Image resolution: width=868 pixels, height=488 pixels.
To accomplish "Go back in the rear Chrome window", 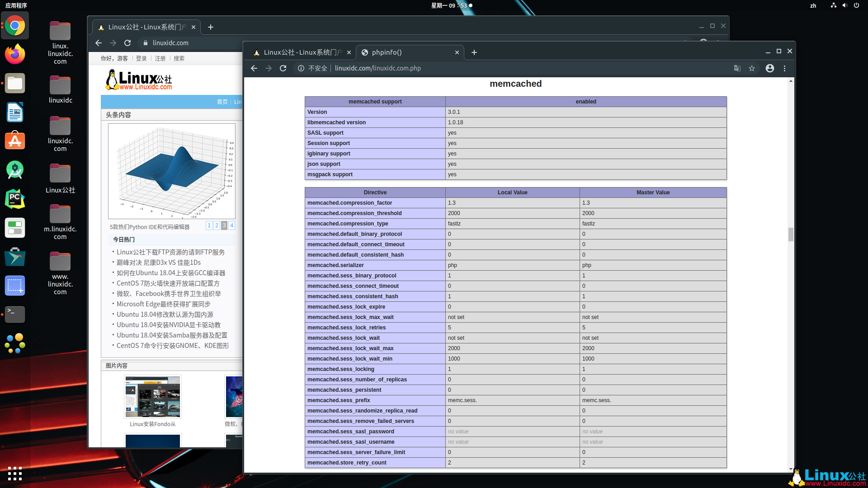I will 99,43.
